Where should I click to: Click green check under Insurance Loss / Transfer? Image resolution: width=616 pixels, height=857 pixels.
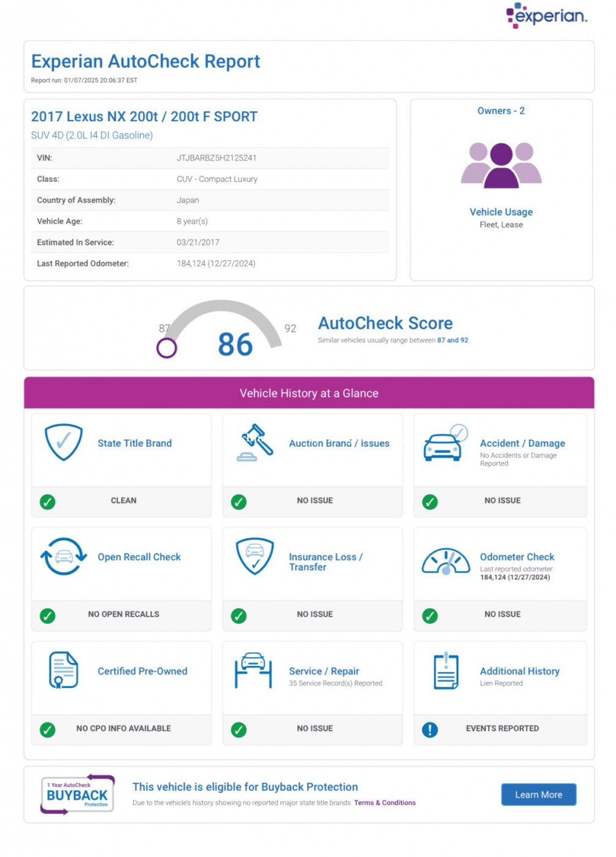point(239,616)
